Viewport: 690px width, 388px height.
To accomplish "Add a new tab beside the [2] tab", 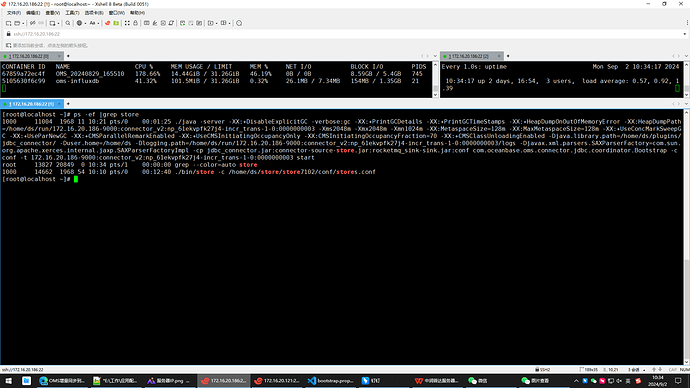I will (508, 56).
